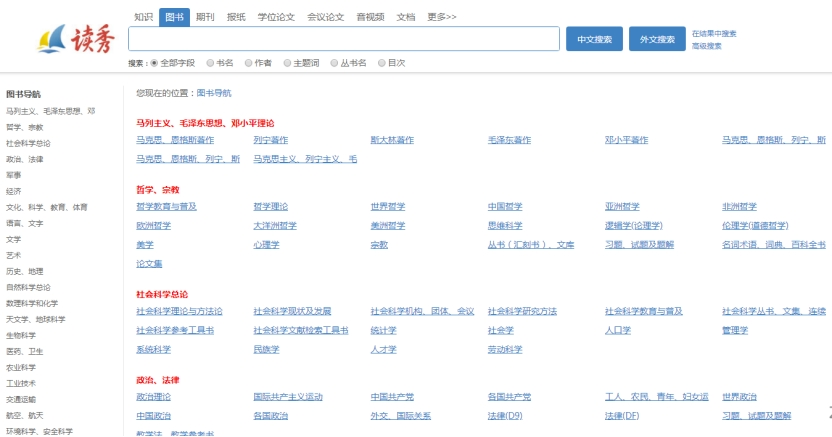Open the 高级搜索 link
The image size is (832, 437).
click(706, 46)
